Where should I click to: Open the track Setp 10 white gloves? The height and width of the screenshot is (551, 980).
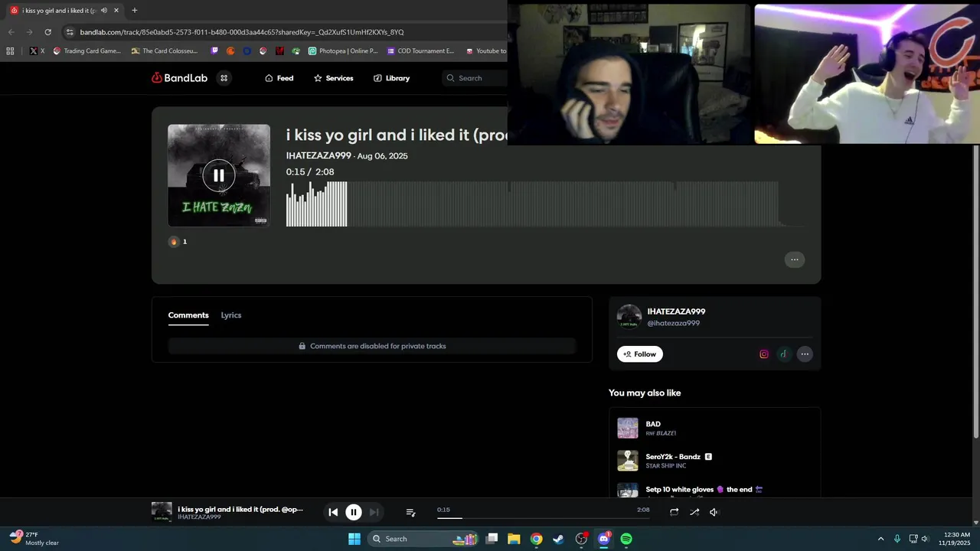coord(704,490)
